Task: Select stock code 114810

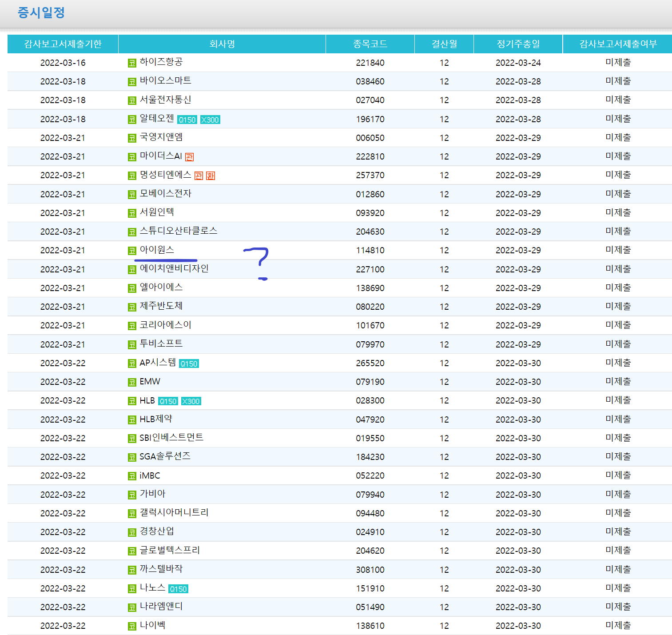Action: (370, 250)
